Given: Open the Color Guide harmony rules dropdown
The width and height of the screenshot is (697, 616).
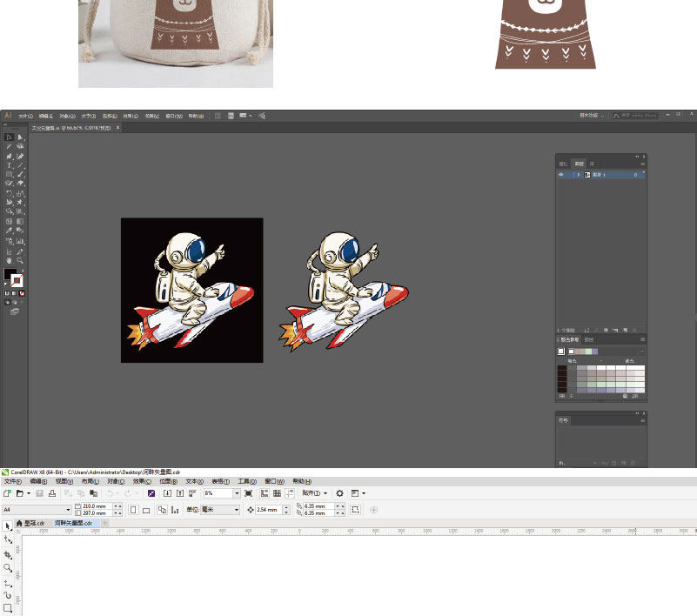Looking at the screenshot, I should click(x=642, y=352).
